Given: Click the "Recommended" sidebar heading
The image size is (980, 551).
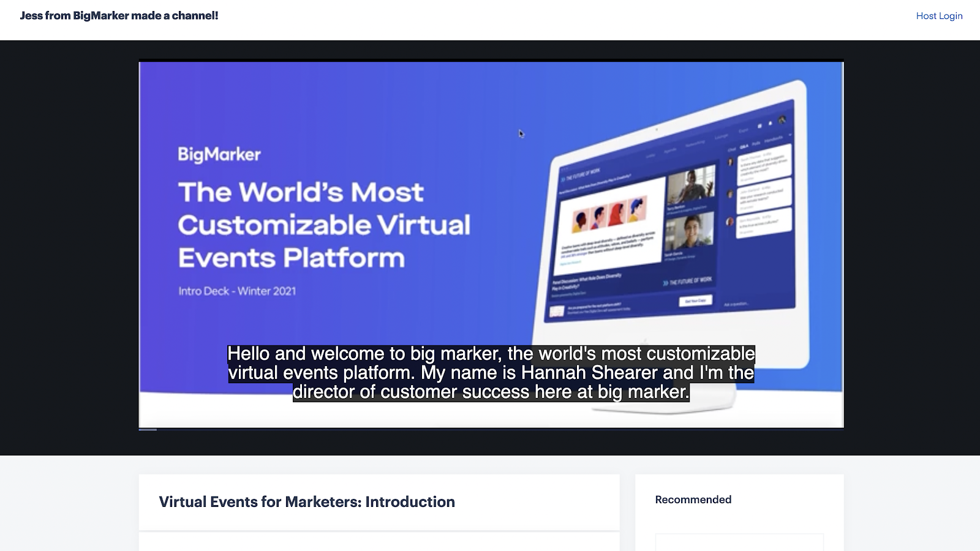Looking at the screenshot, I should (693, 500).
